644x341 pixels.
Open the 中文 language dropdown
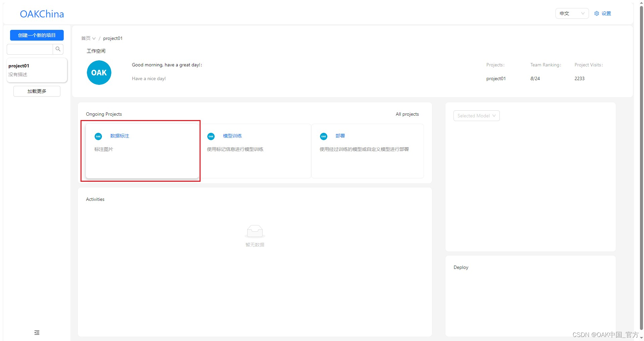coord(572,13)
